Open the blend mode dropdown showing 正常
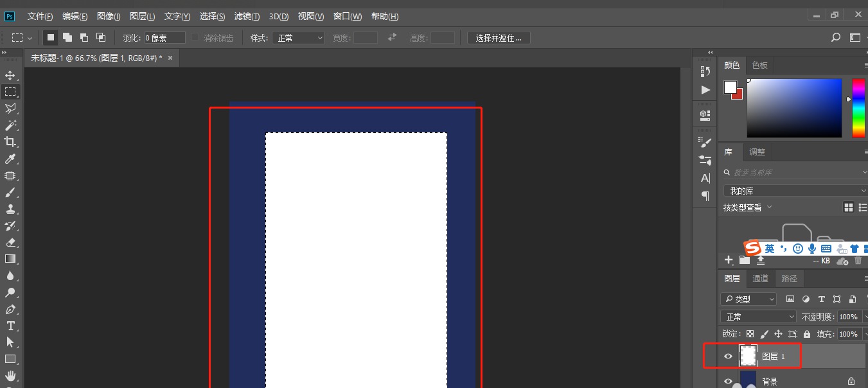Image resolution: width=868 pixels, height=388 pixels. (x=757, y=316)
